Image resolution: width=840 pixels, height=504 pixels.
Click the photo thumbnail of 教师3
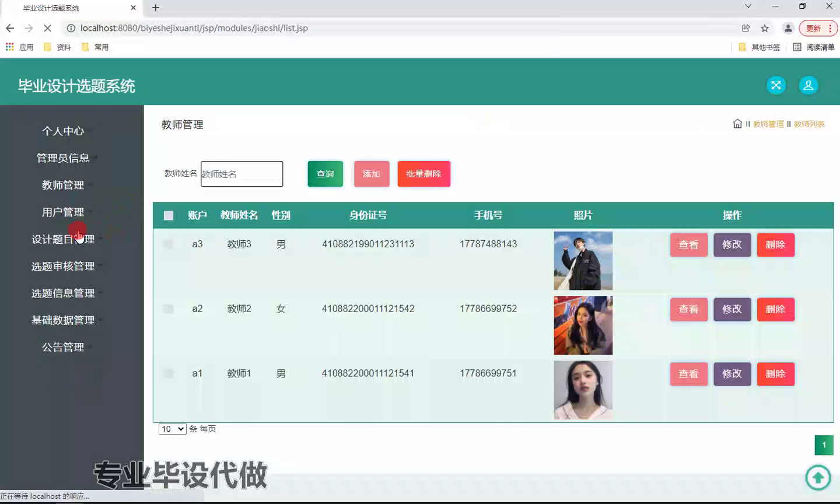583,261
